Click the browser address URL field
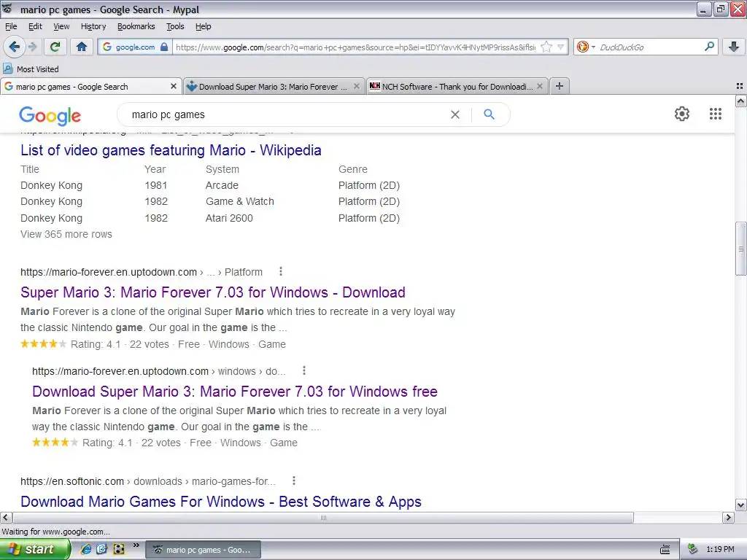Screen dimensions: 747x560 click(x=355, y=47)
